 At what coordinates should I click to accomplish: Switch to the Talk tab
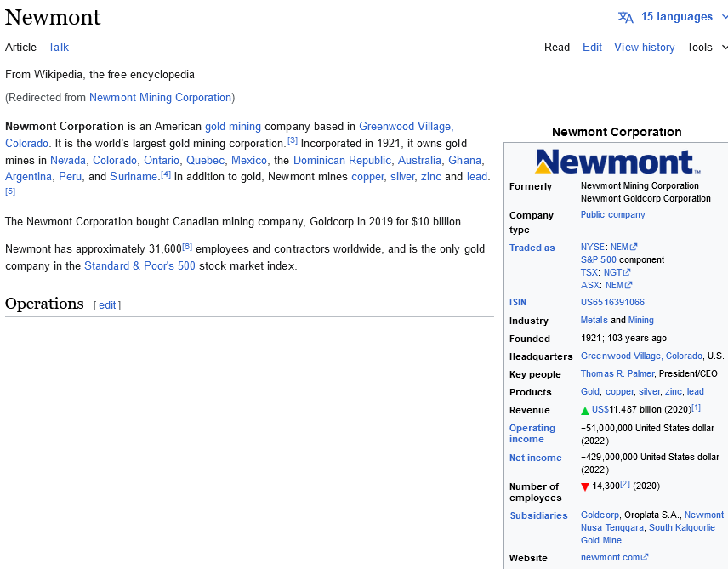59,48
